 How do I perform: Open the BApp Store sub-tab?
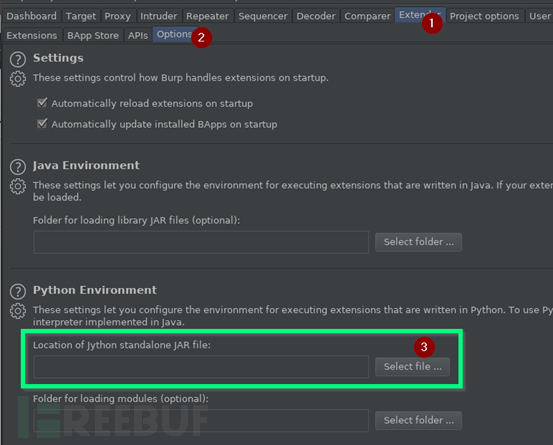93,35
